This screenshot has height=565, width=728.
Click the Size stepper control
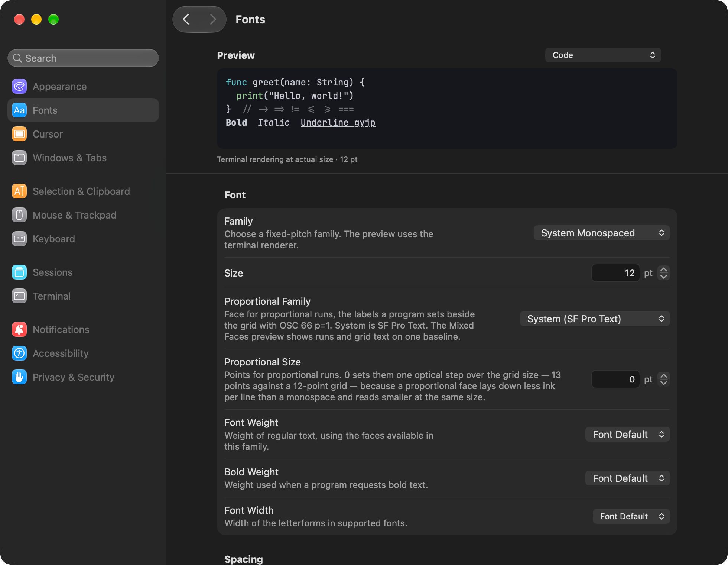(x=664, y=273)
